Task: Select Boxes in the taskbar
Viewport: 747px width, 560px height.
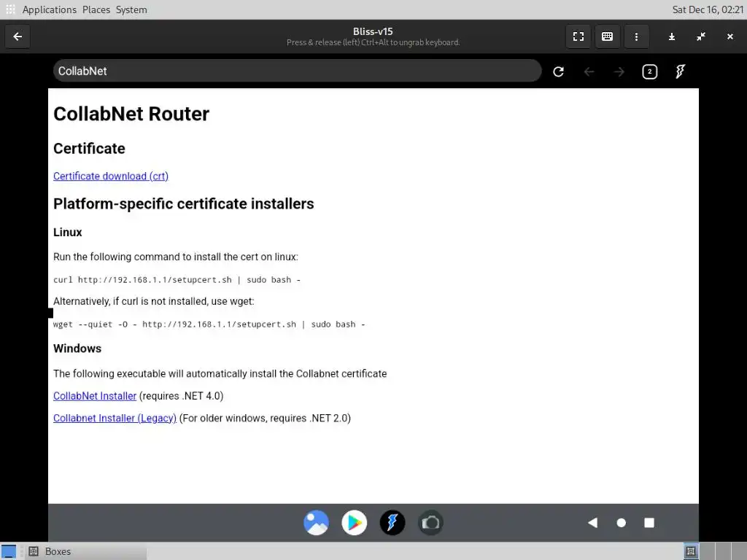Action: coord(86,551)
